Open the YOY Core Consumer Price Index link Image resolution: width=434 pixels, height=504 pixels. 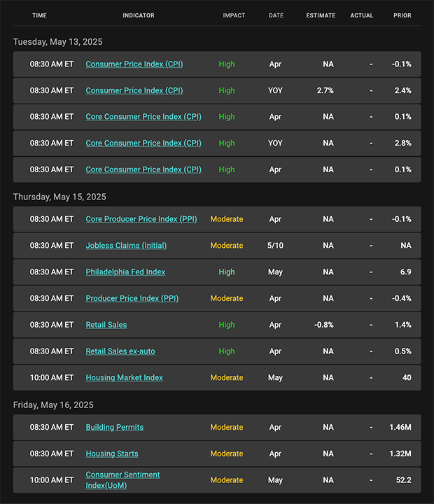(143, 143)
